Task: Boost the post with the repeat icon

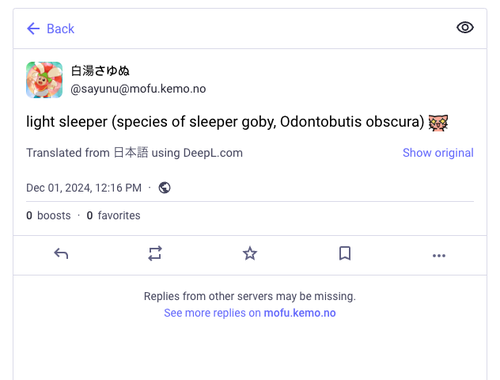Action: (x=155, y=254)
